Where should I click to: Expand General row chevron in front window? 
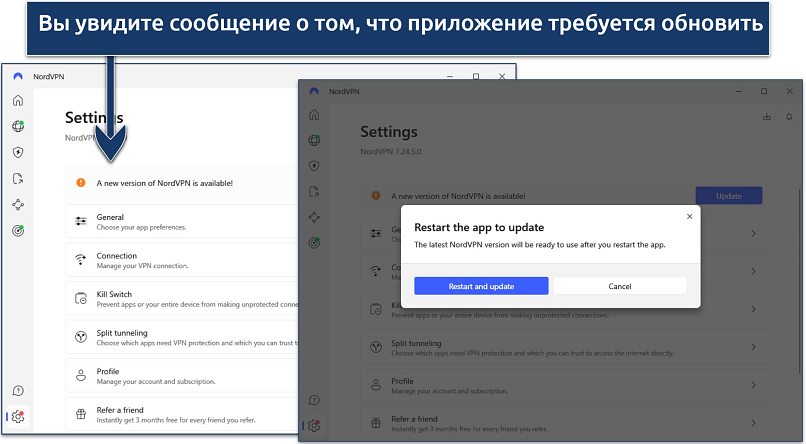coord(753,233)
